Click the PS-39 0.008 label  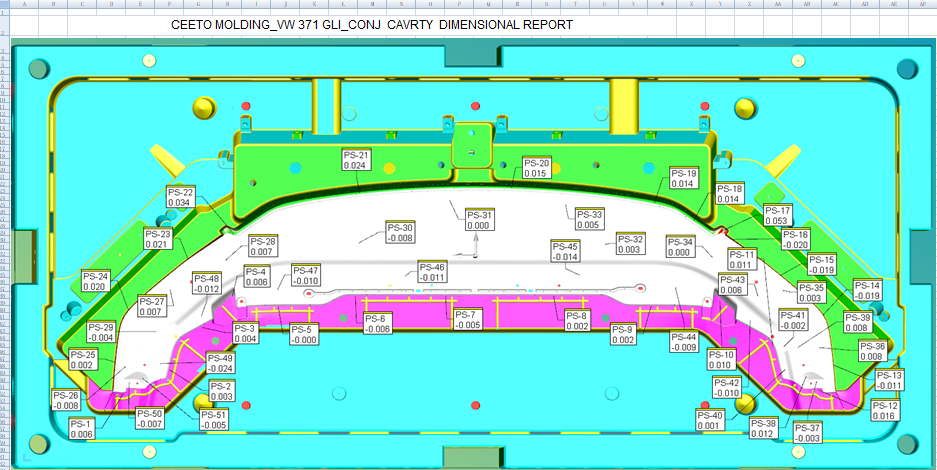pyautogui.click(x=858, y=322)
